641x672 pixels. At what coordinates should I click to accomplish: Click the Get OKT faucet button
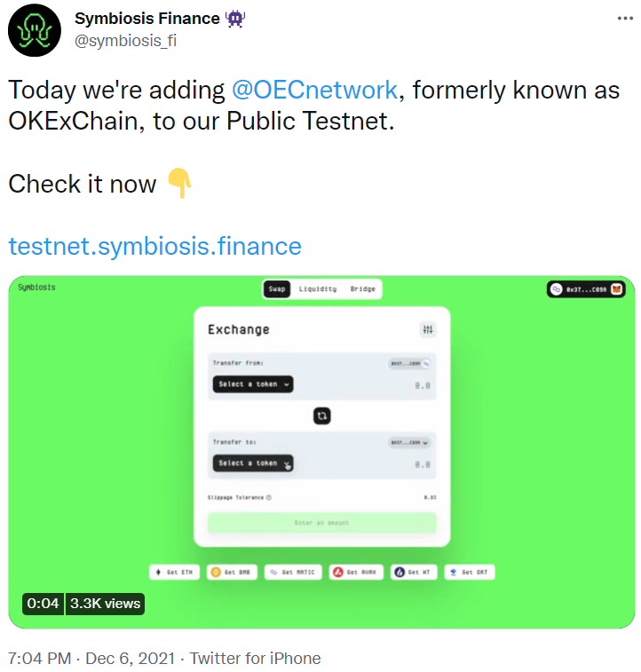[x=470, y=573]
